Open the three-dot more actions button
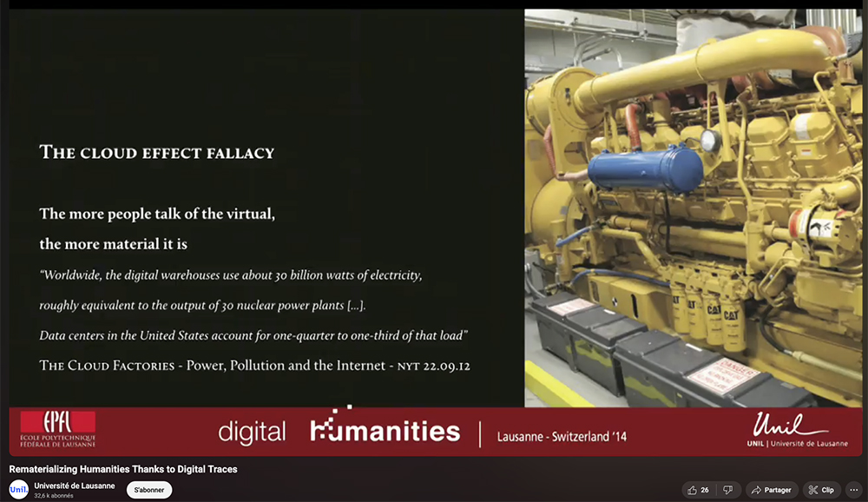 coord(855,489)
